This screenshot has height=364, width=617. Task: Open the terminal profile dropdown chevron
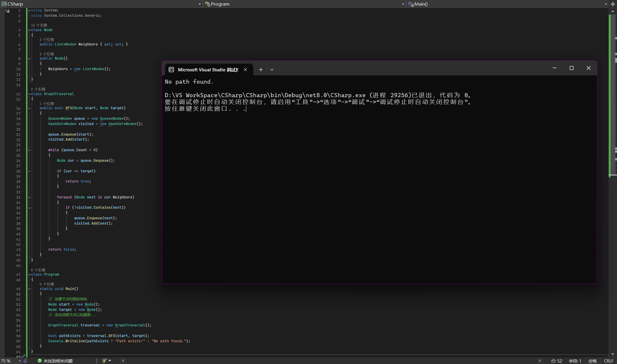point(272,70)
